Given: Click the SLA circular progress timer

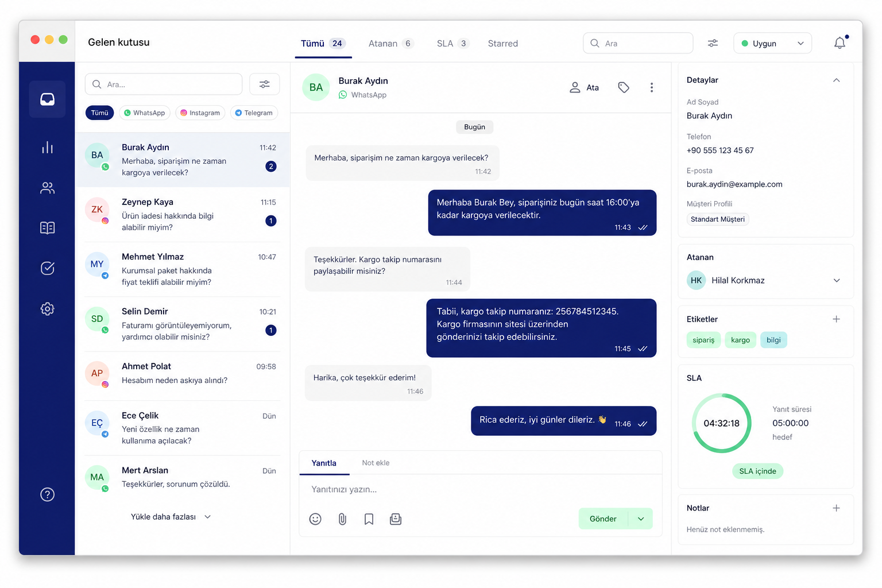Looking at the screenshot, I should coord(722,423).
